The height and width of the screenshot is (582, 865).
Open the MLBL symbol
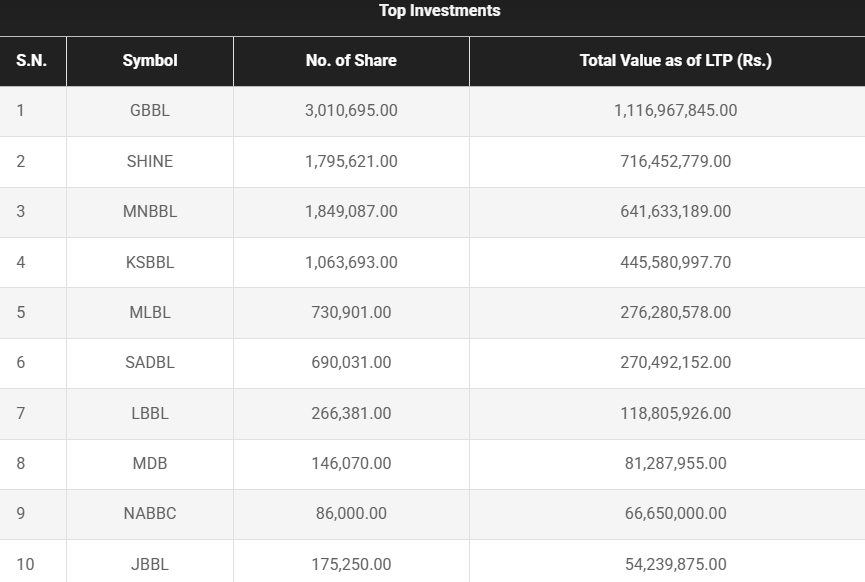coord(150,312)
